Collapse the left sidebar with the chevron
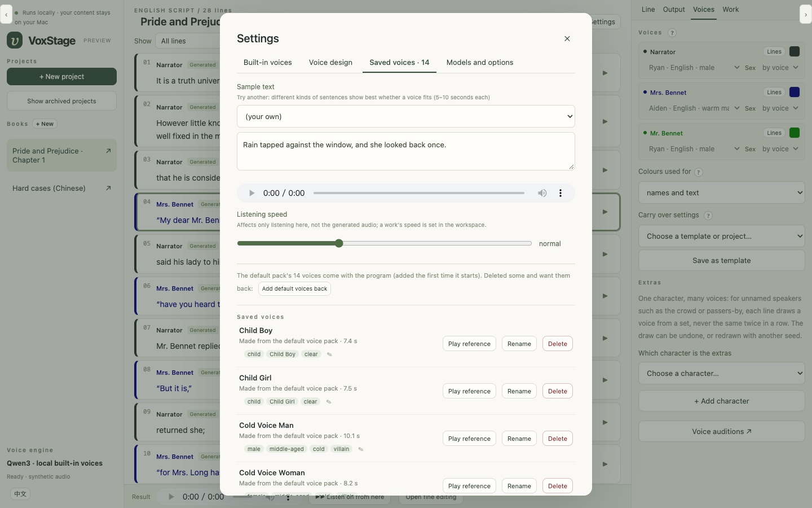This screenshot has height=508, width=812. (6, 15)
